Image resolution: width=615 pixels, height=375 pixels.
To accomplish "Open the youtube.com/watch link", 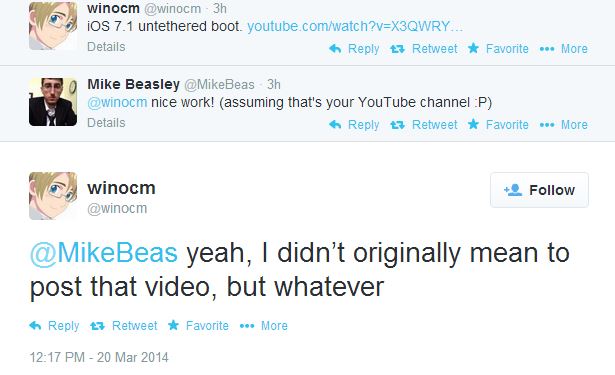I will click(355, 26).
